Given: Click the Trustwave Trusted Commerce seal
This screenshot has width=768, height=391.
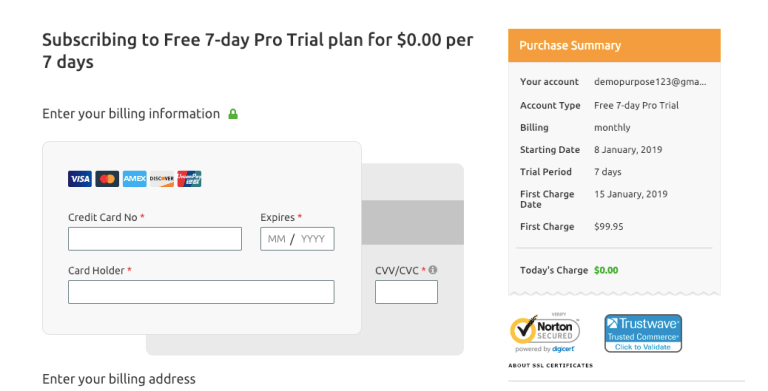Looking at the screenshot, I should point(643,333).
